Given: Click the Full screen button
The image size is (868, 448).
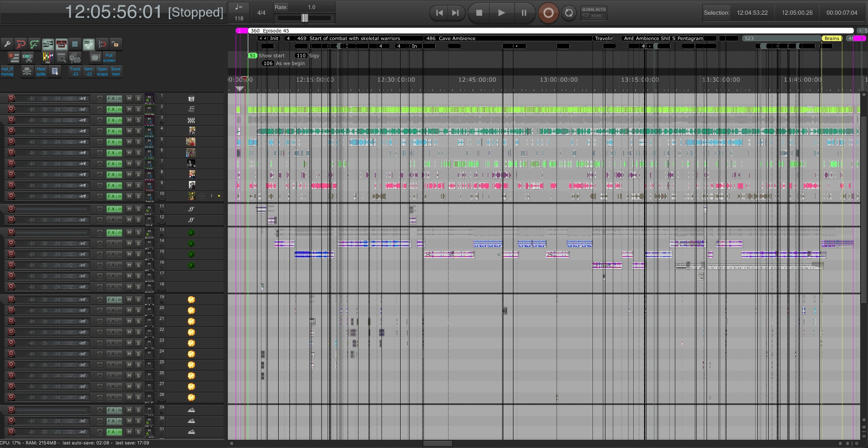Looking at the screenshot, I should pos(109,58).
